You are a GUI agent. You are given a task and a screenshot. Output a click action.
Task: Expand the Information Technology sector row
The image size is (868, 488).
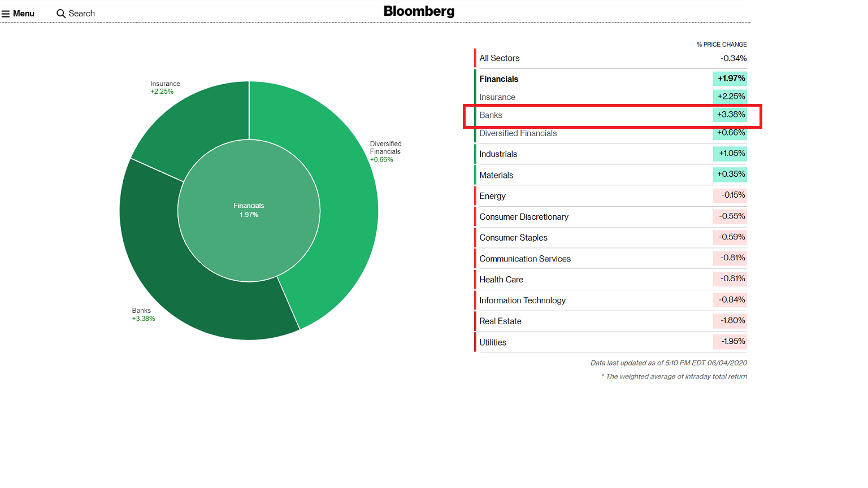(610, 300)
